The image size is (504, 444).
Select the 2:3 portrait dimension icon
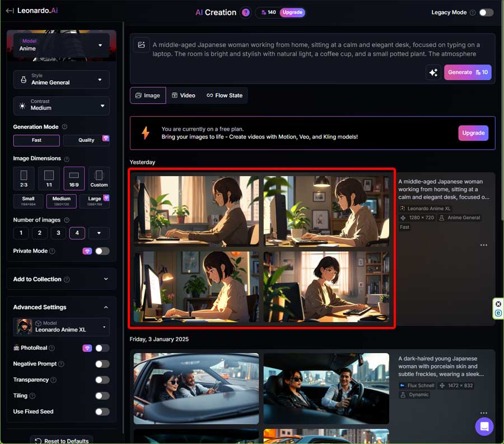[x=24, y=178]
